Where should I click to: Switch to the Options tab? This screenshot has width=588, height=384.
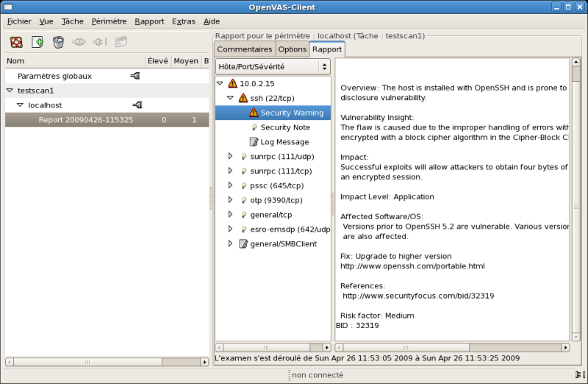pyautogui.click(x=292, y=49)
